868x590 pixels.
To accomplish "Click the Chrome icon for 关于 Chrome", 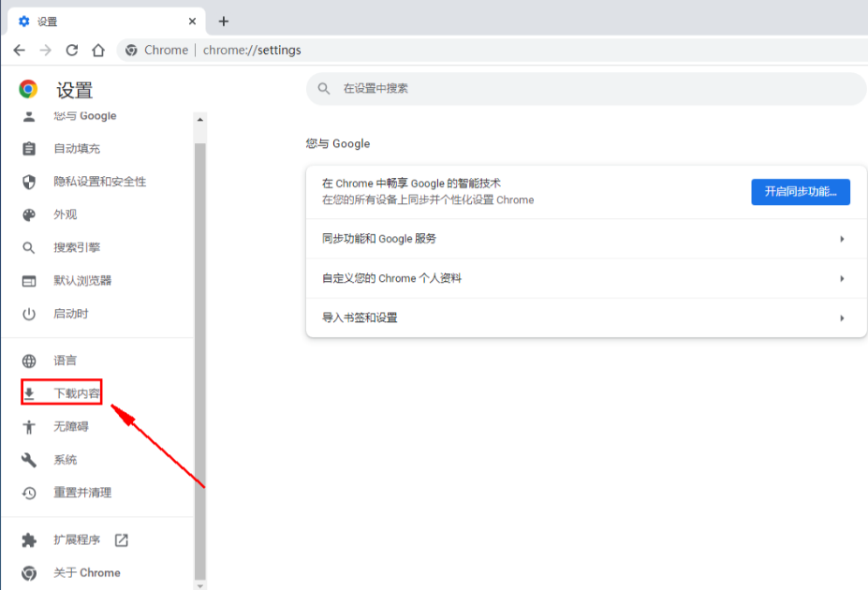I will [29, 573].
